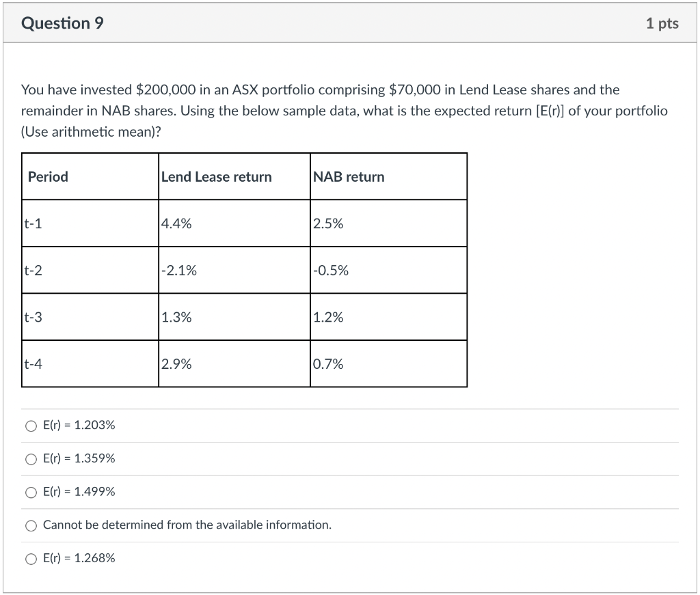Click the Question 9 heading
This screenshot has height=595, width=700.
click(63, 23)
